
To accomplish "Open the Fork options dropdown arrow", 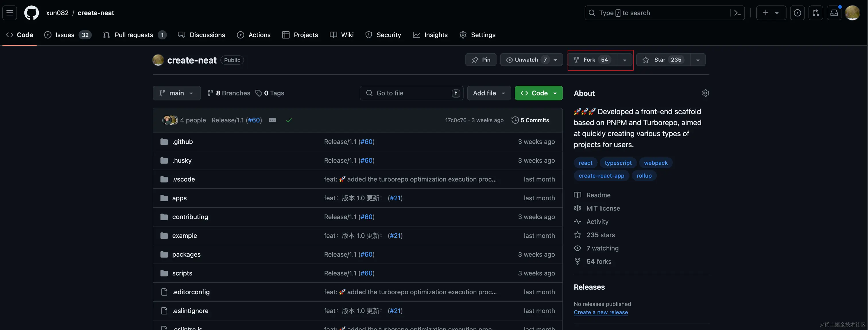I will [x=624, y=60].
